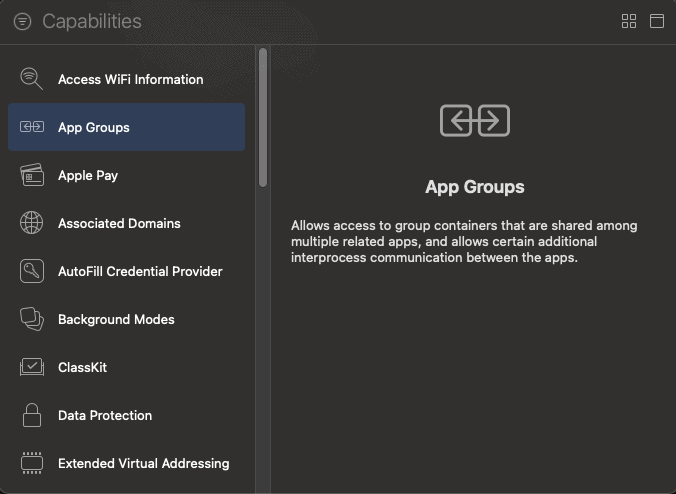Click the AutoFill Credential Provider key icon

[x=32, y=271]
